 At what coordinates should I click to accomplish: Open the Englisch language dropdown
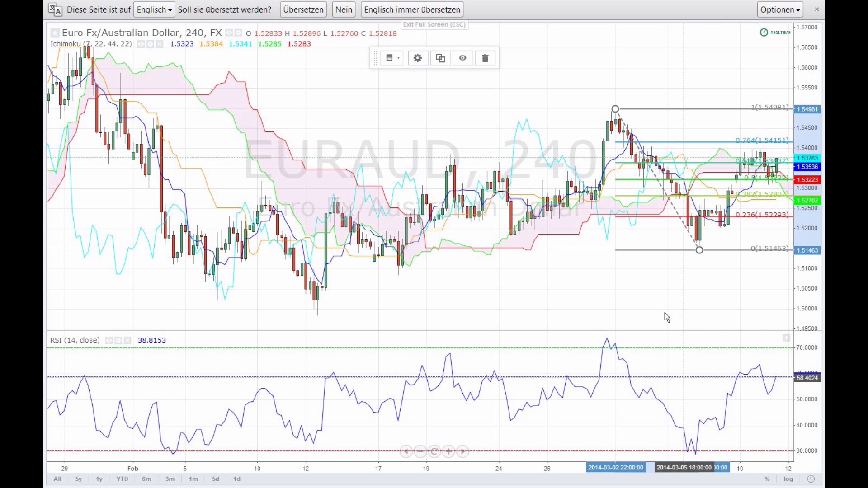click(x=154, y=9)
